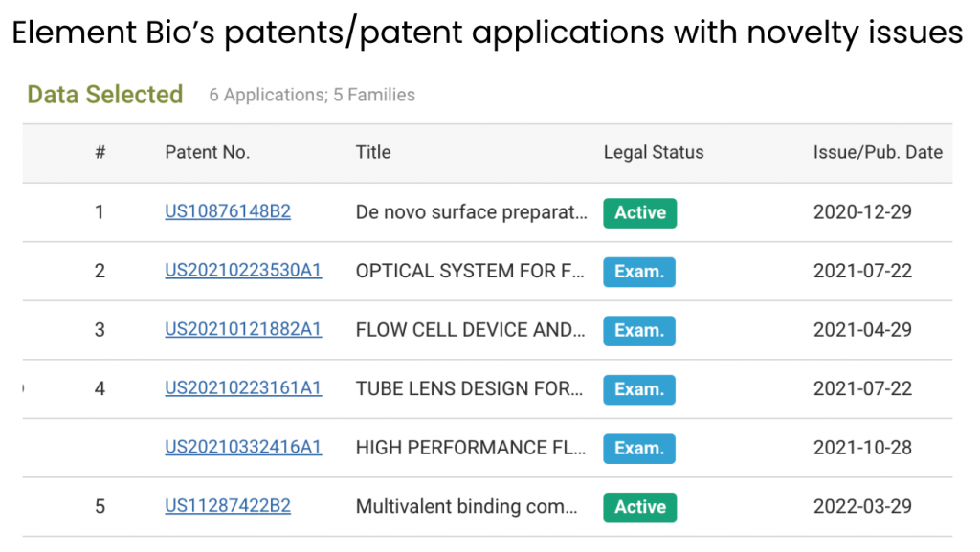This screenshot has height=552, width=980.
Task: Click row number 3
Action: click(x=100, y=330)
